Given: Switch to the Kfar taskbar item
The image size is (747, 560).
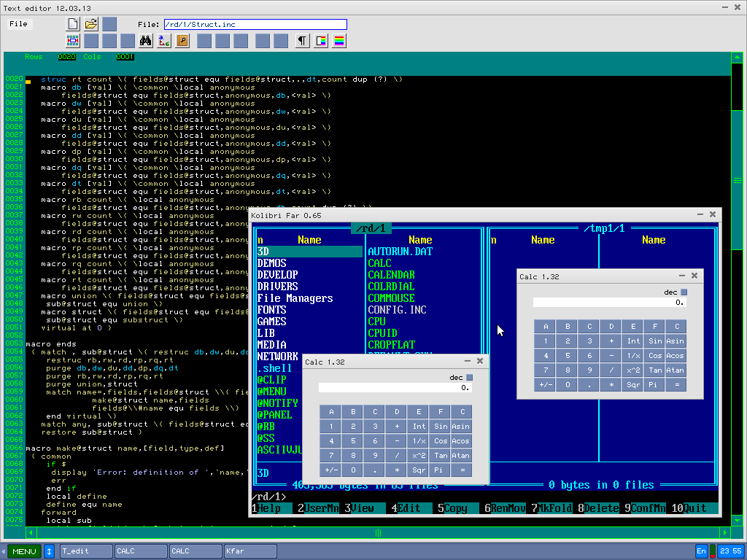Looking at the screenshot, I should [250, 551].
